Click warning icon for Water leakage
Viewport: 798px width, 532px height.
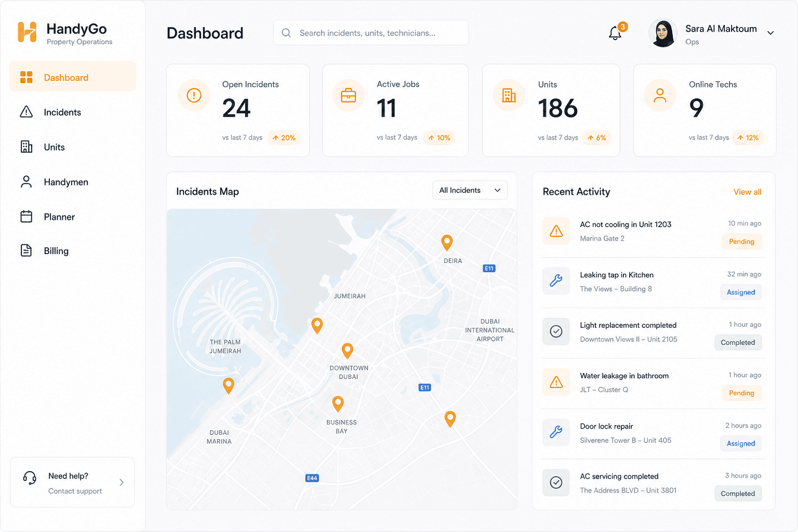click(x=556, y=382)
